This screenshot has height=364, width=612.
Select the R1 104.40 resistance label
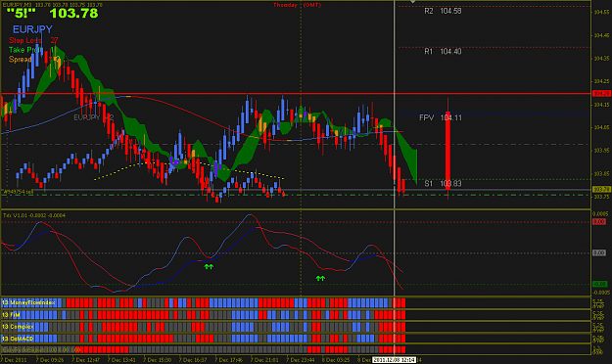click(443, 52)
